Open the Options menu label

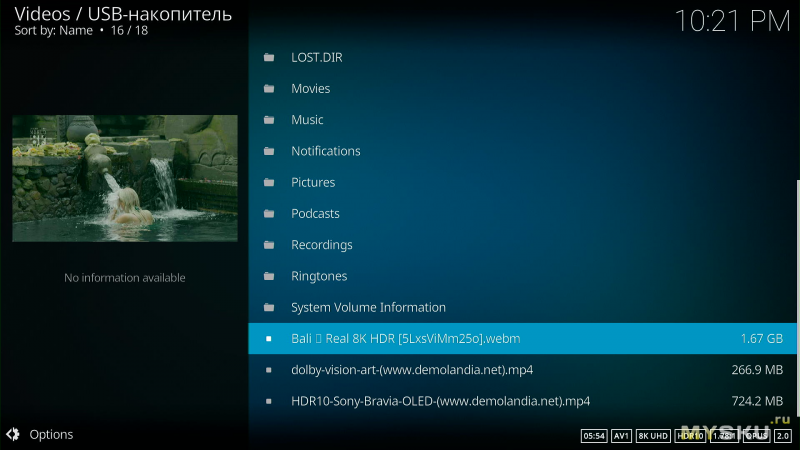click(51, 435)
